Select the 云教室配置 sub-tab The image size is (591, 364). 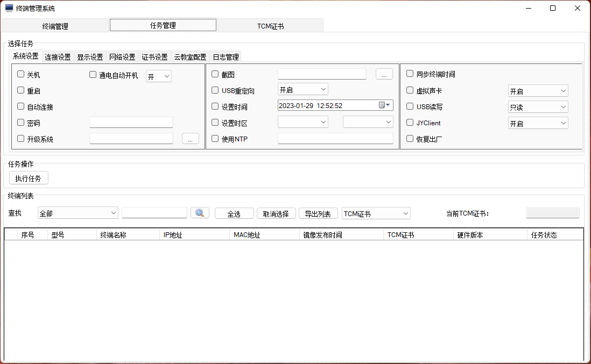tap(190, 57)
